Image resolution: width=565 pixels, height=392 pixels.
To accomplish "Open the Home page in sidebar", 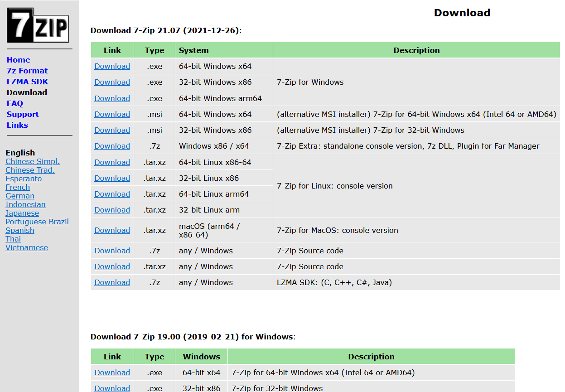I will click(18, 60).
